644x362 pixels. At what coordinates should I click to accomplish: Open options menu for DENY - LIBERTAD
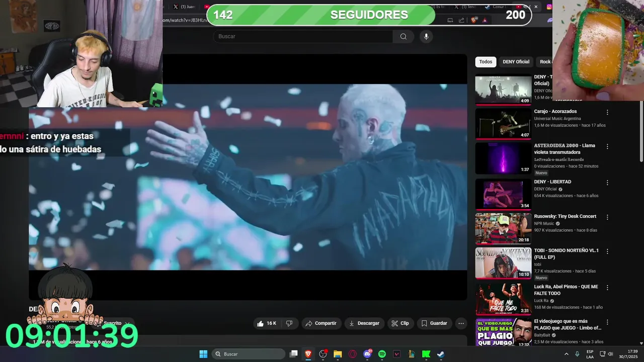point(607,183)
